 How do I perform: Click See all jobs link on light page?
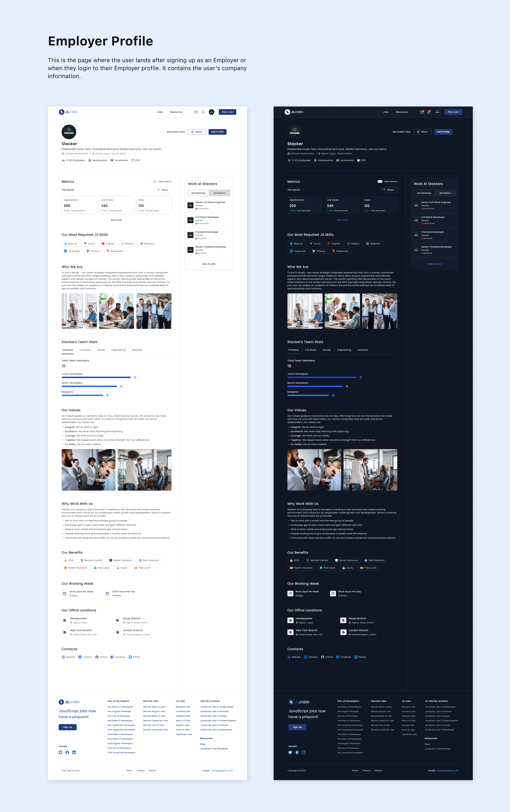coord(209,264)
